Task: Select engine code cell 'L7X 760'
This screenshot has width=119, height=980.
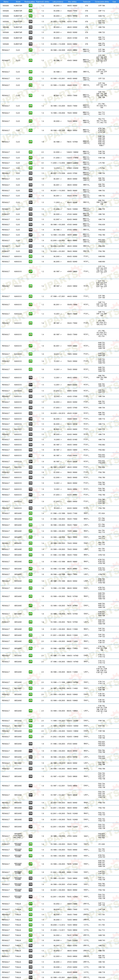Action: coord(101,163)
